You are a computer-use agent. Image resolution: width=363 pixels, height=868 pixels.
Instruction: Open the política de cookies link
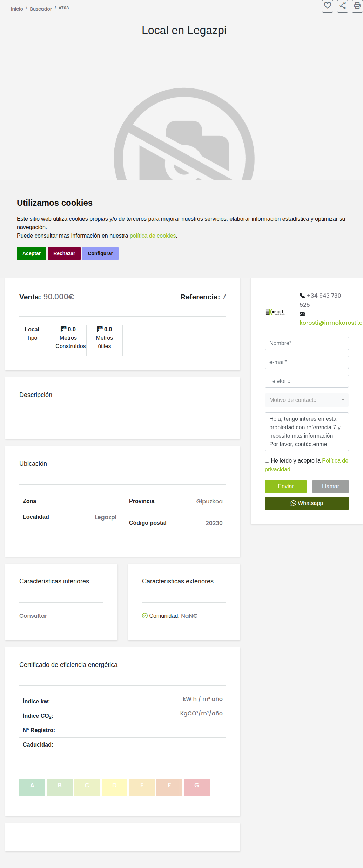(x=153, y=236)
